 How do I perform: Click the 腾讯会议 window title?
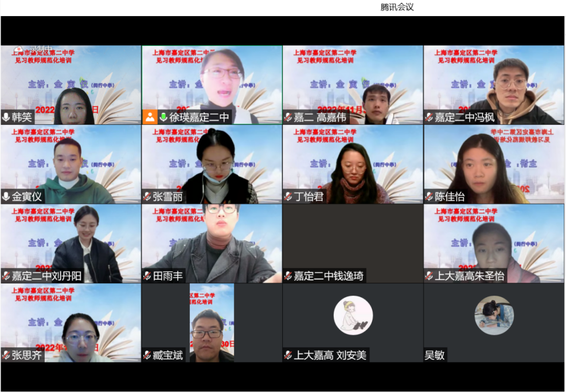point(397,7)
